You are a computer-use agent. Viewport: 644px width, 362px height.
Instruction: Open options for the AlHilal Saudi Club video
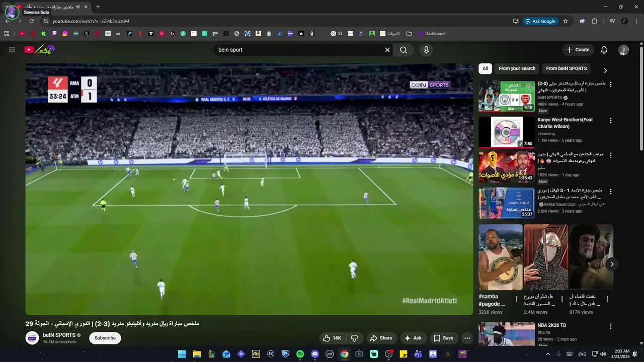click(611, 192)
